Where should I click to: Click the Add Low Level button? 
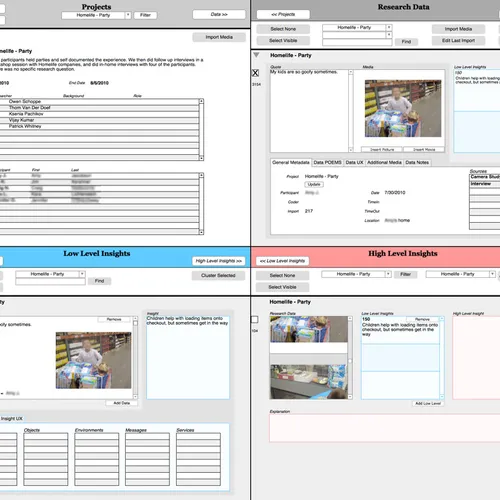tap(428, 403)
